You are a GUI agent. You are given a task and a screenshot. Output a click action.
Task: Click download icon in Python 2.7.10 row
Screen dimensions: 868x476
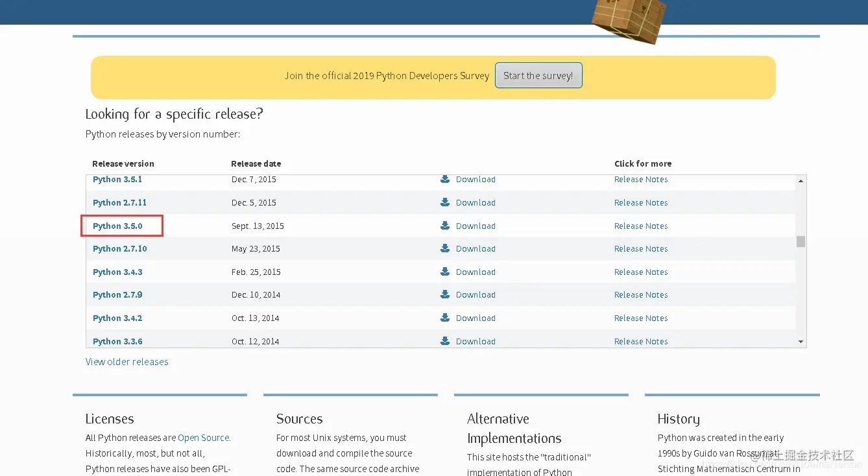point(445,248)
